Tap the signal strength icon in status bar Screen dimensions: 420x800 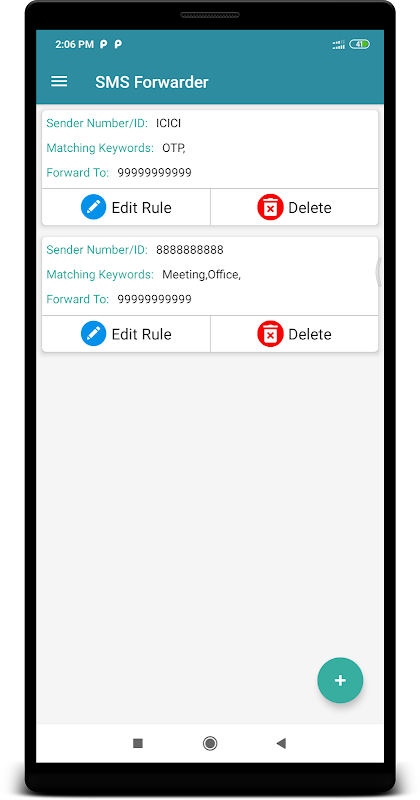pyautogui.click(x=339, y=45)
